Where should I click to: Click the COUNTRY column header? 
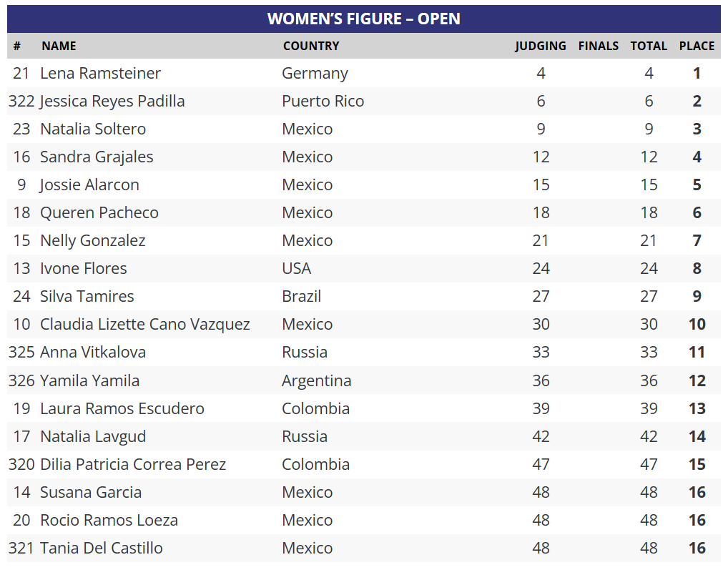click(x=311, y=46)
